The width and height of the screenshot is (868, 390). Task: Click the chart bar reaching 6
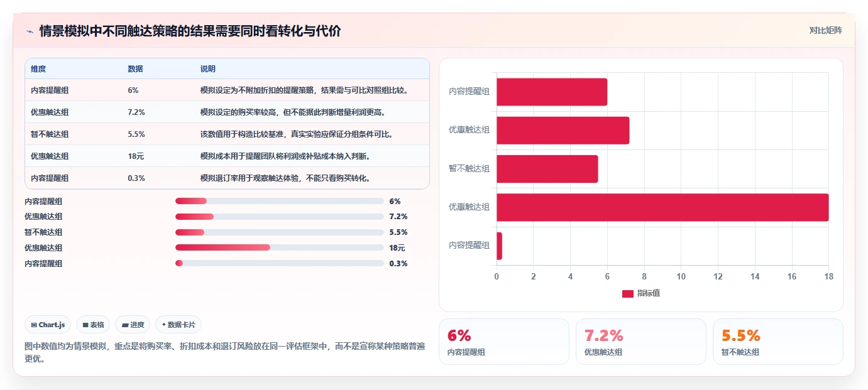tap(552, 92)
